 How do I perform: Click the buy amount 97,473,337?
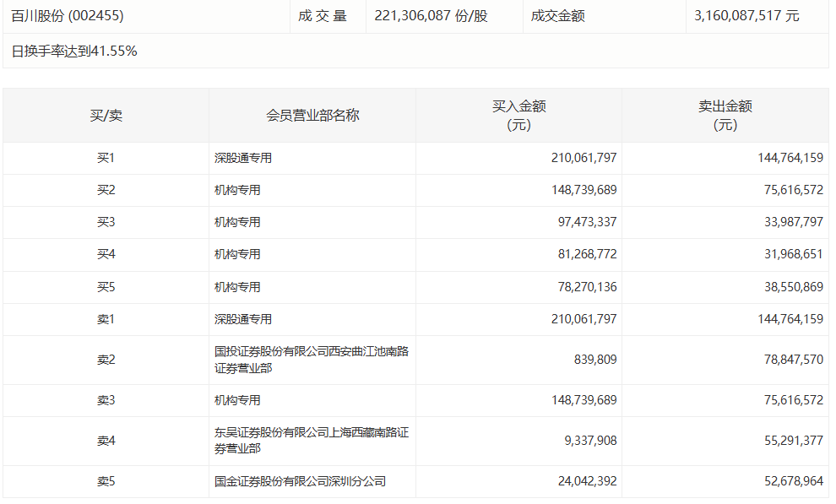pos(584,222)
